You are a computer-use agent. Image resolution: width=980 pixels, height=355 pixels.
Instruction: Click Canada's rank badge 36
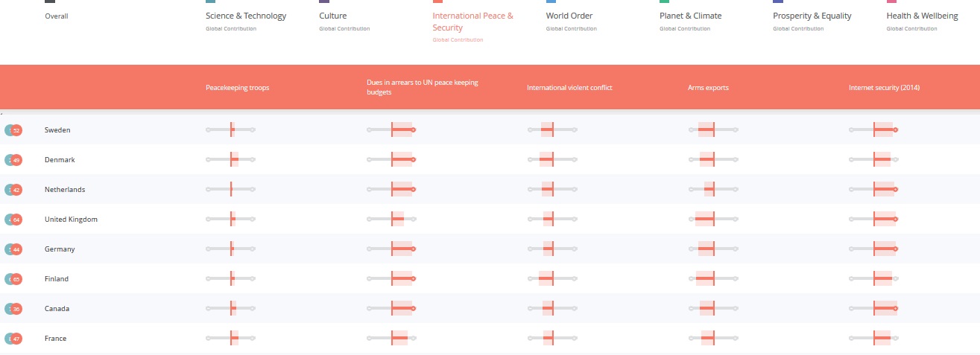tap(16, 309)
